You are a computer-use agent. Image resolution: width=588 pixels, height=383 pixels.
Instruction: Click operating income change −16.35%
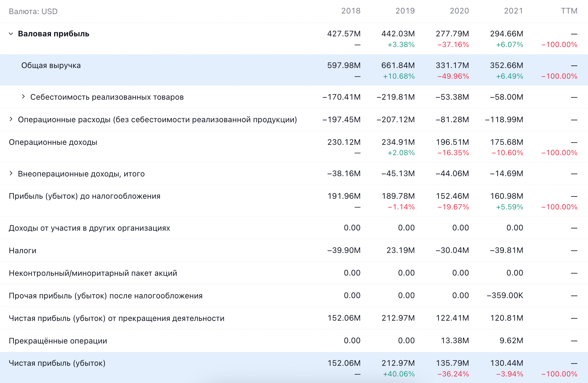(x=453, y=153)
